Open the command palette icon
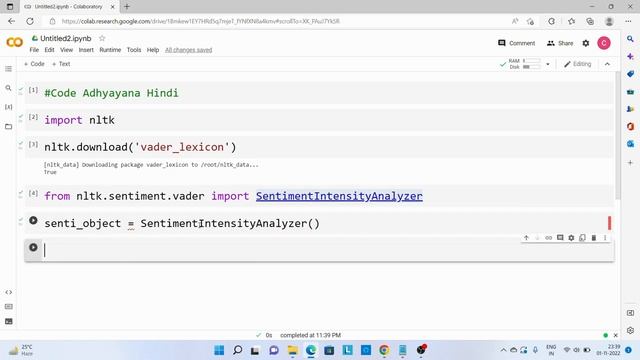The image size is (640, 360). 9,307
